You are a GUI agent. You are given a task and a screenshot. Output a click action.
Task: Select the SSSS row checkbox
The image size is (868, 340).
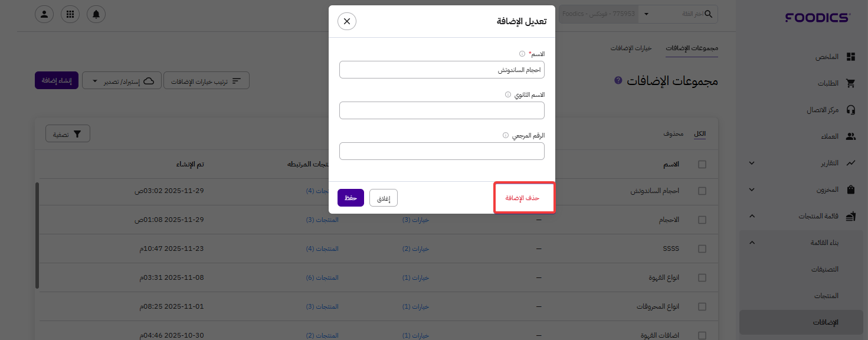tap(702, 249)
